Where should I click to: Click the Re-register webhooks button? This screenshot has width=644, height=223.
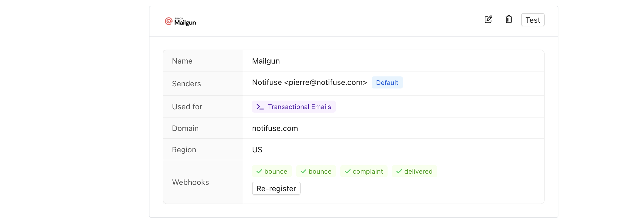(x=276, y=188)
